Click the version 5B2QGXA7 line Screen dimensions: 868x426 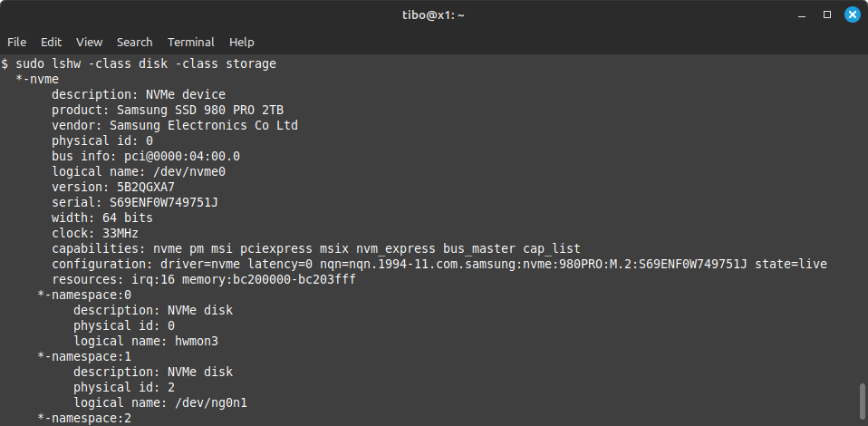click(x=112, y=187)
